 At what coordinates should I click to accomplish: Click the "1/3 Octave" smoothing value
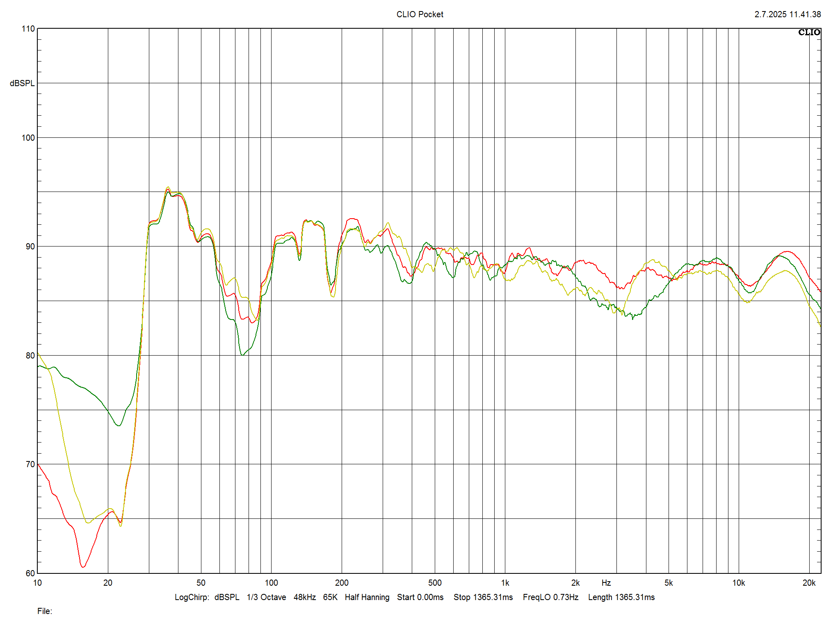(x=266, y=597)
